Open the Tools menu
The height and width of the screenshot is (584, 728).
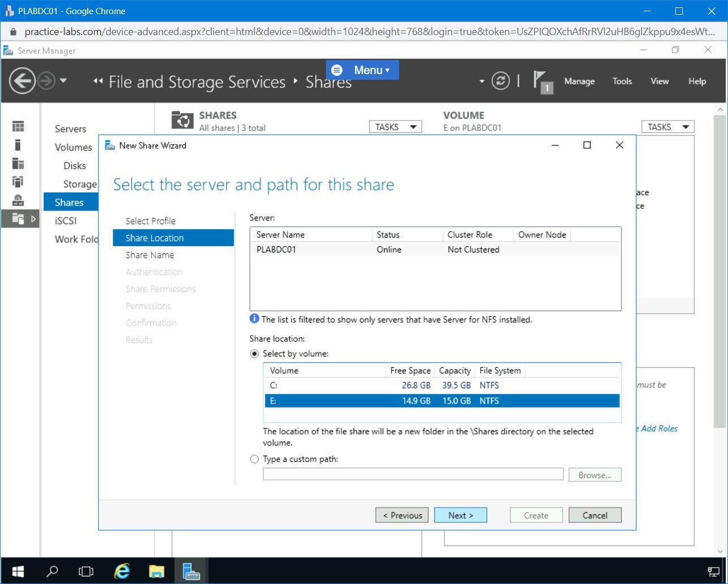[x=622, y=81]
